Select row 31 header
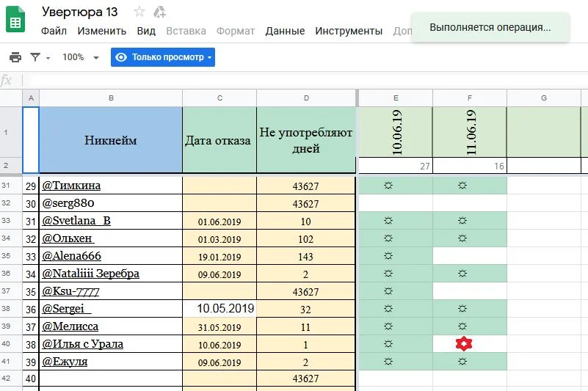The image size is (588, 391). pyautogui.click(x=11, y=185)
